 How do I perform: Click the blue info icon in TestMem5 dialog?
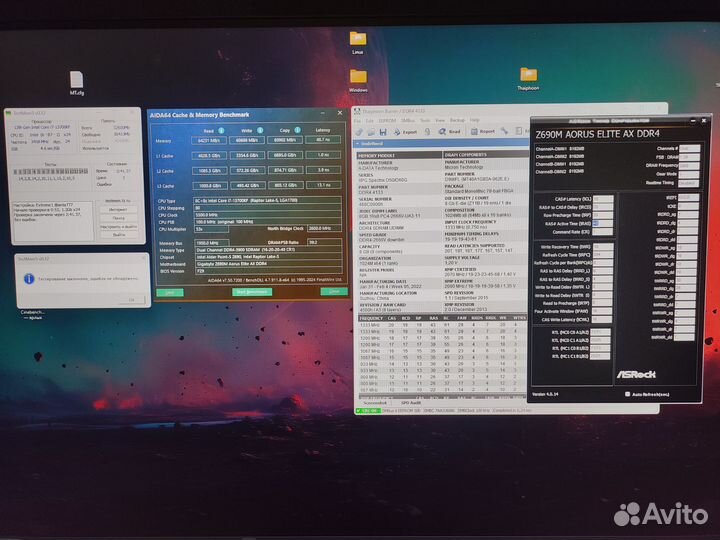click(x=29, y=279)
